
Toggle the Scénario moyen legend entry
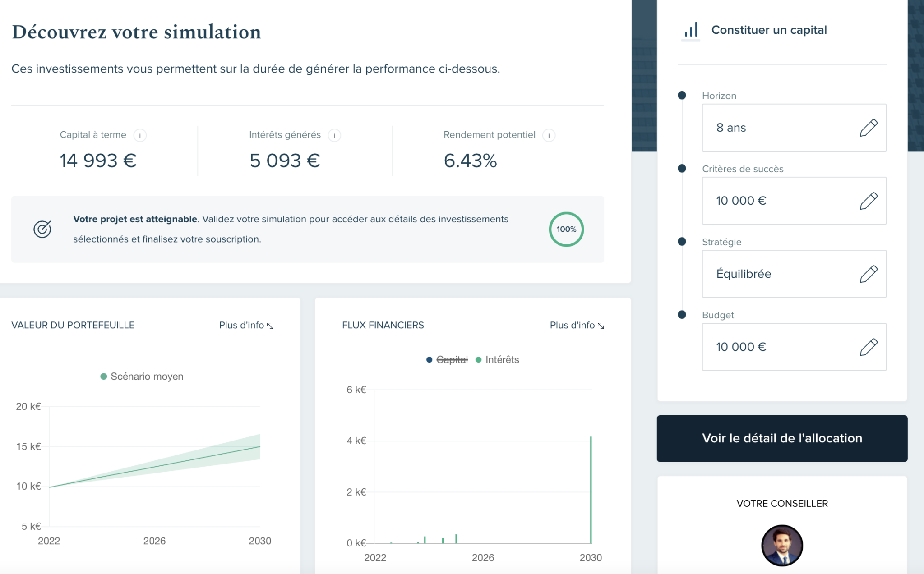[x=142, y=376]
